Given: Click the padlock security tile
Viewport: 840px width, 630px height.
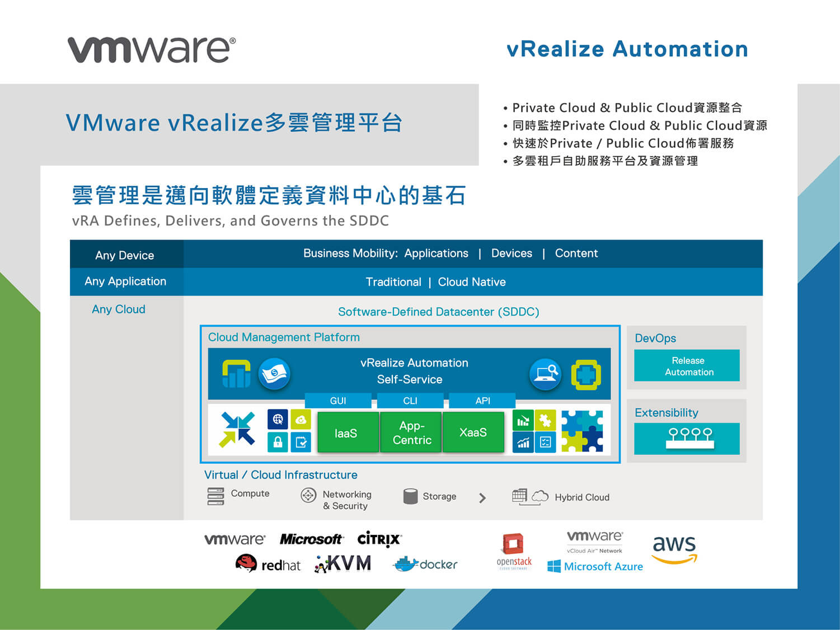Looking at the screenshot, I should point(278,442).
